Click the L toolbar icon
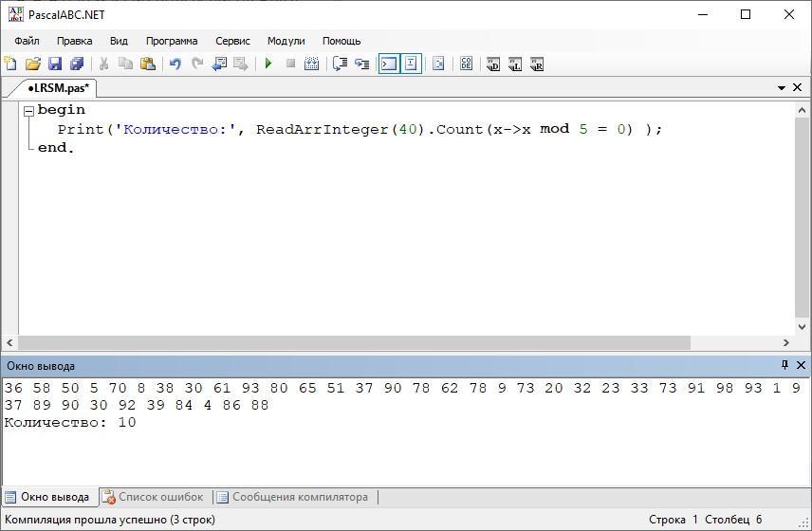The width and height of the screenshot is (812, 531). 515,64
